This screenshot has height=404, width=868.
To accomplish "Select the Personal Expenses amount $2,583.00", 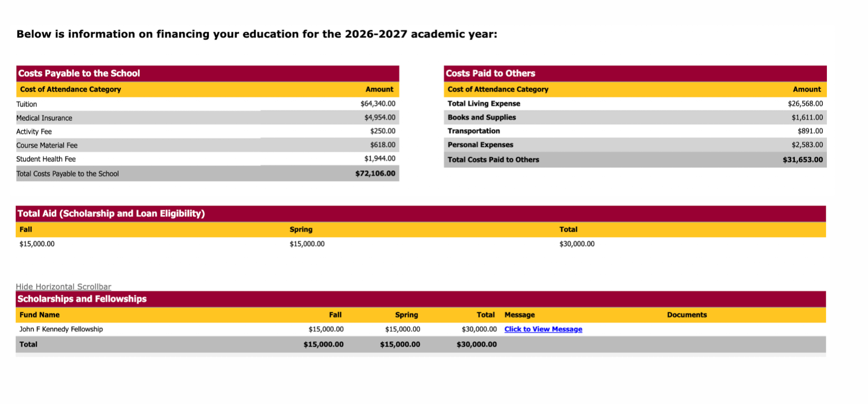I will [x=807, y=145].
